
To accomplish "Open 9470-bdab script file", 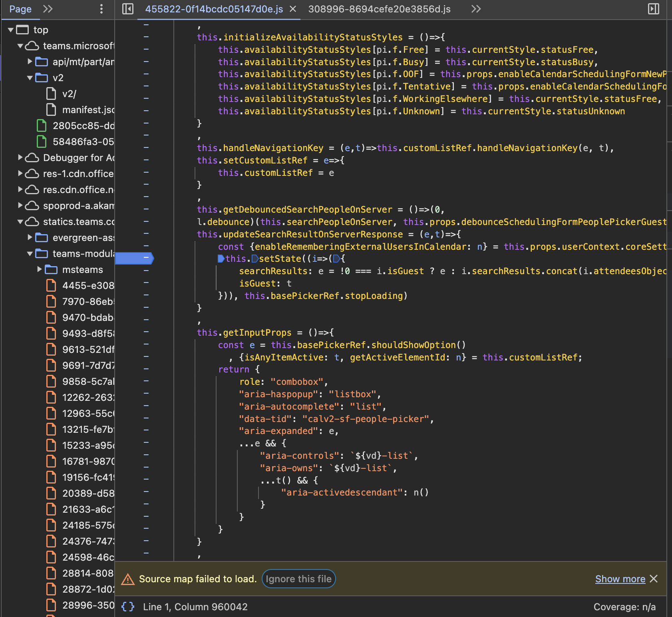I will [80, 318].
